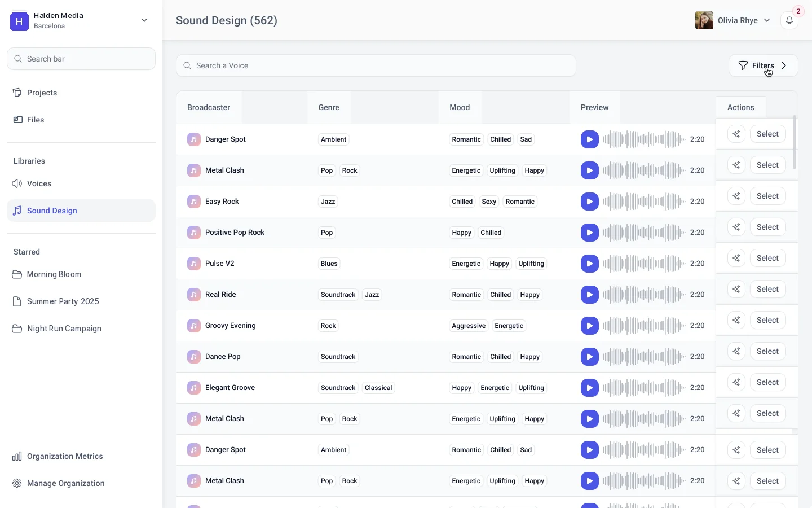
Task: Click the Dance Pop waveform preview
Action: coord(644,357)
